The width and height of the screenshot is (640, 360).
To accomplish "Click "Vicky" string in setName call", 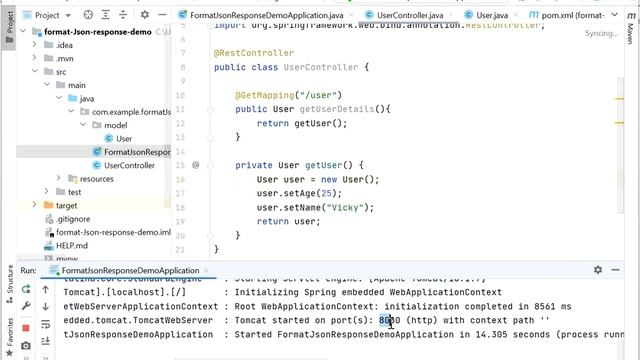I will 345,207.
